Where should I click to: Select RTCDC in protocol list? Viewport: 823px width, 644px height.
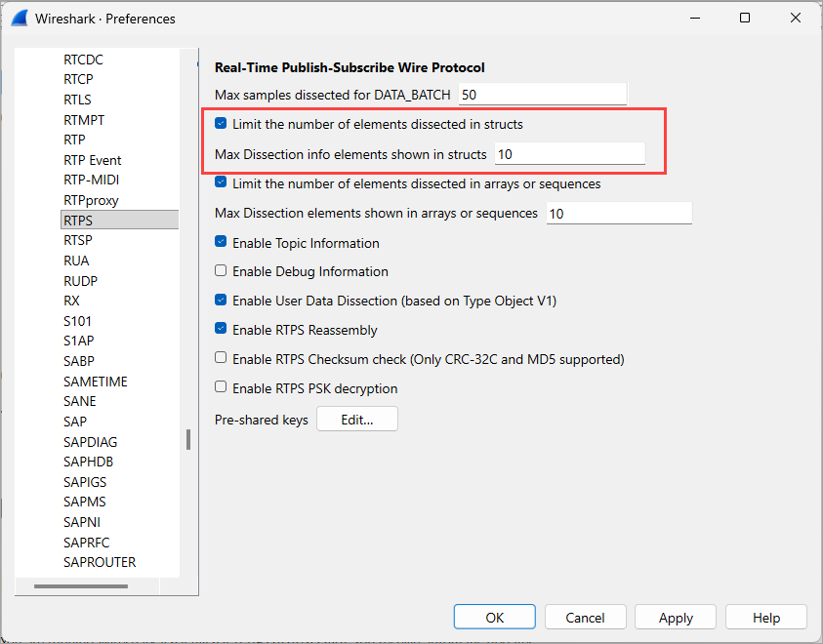point(83,60)
